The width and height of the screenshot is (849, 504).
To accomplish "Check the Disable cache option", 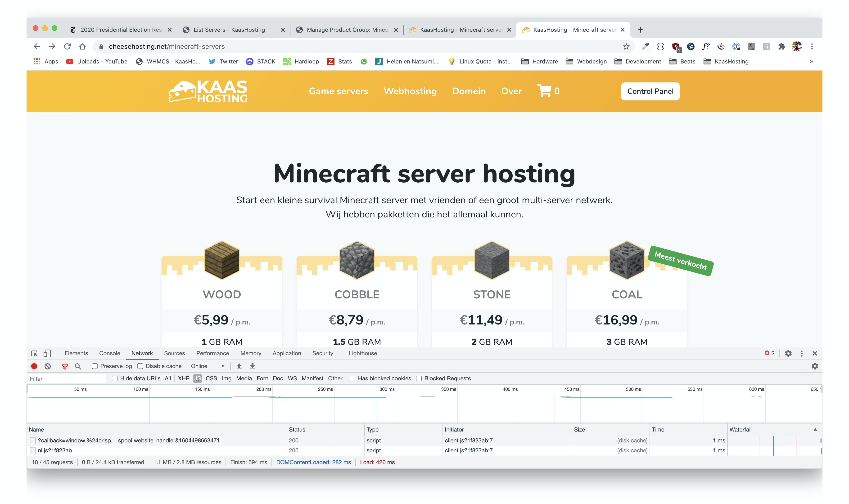I will pos(140,366).
